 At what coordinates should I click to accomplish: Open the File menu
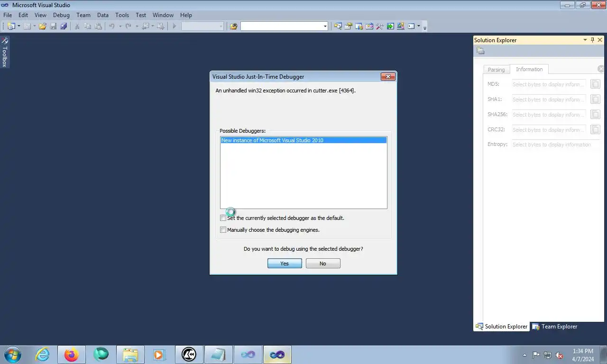pos(8,15)
